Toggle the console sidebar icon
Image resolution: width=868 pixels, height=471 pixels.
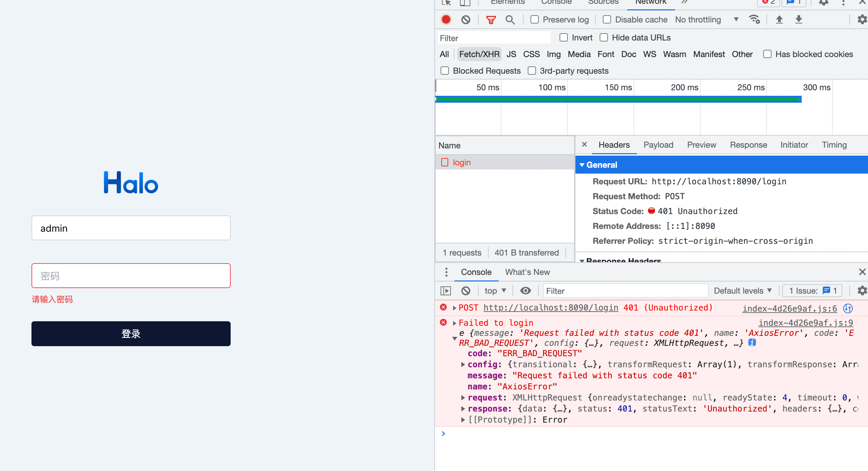(446, 291)
